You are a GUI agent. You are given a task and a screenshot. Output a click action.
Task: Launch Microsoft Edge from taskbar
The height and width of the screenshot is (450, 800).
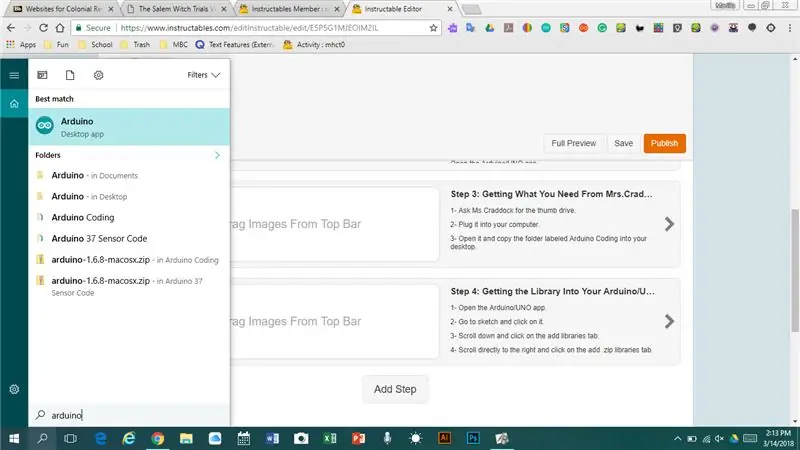click(x=101, y=438)
